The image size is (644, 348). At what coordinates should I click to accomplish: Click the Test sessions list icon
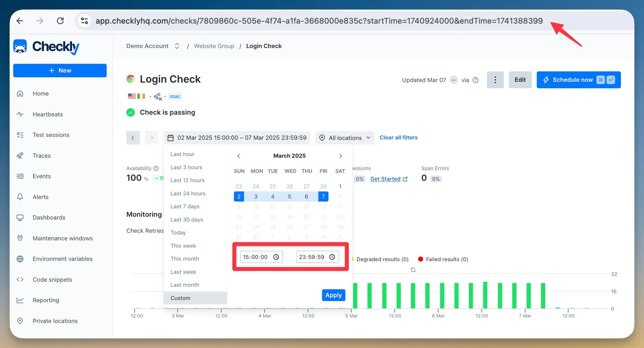[20, 135]
